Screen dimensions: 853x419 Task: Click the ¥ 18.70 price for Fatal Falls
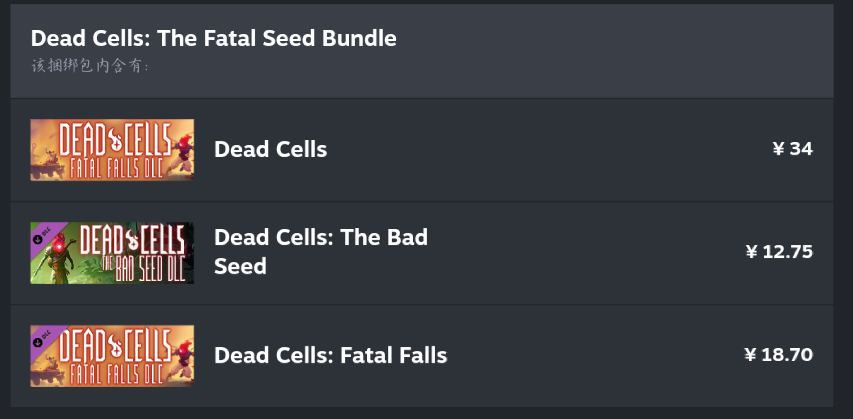[778, 354]
